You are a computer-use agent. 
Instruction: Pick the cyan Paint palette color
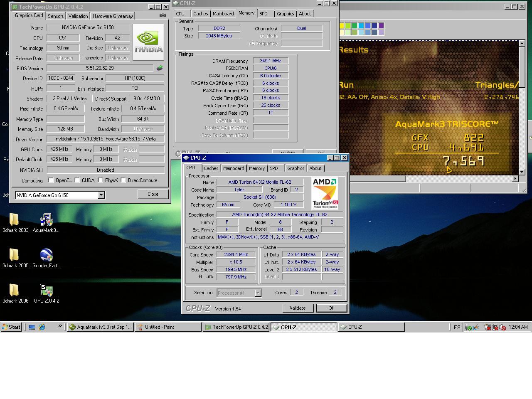pyautogui.click(x=361, y=26)
